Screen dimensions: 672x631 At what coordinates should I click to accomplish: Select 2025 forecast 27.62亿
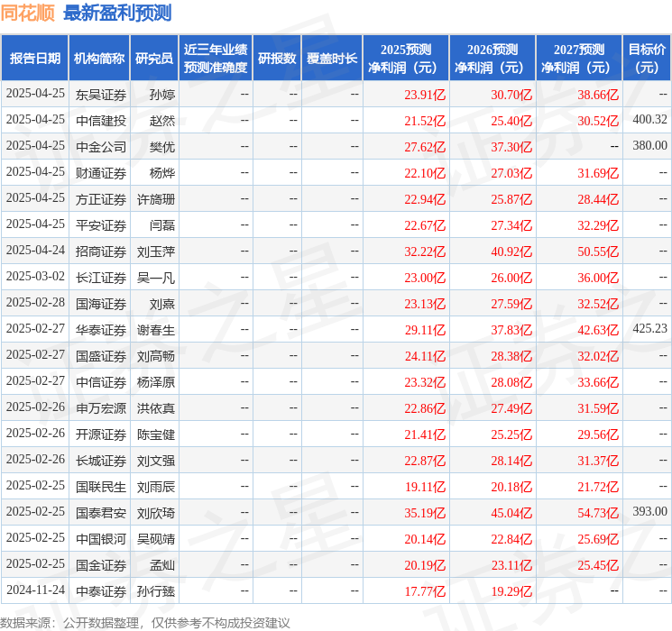pyautogui.click(x=425, y=147)
